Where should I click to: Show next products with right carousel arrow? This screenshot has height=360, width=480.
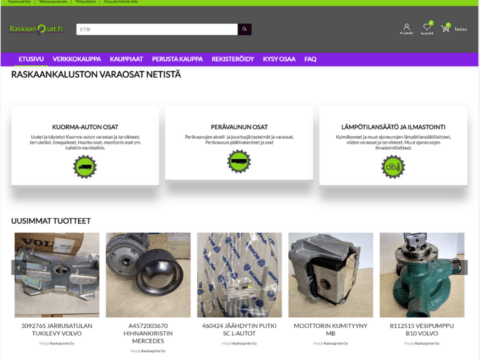tap(460, 267)
